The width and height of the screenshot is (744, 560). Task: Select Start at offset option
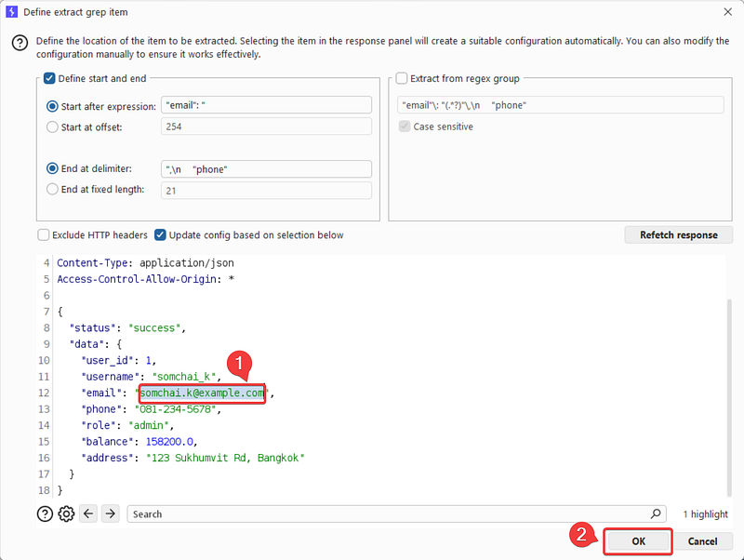(x=52, y=127)
